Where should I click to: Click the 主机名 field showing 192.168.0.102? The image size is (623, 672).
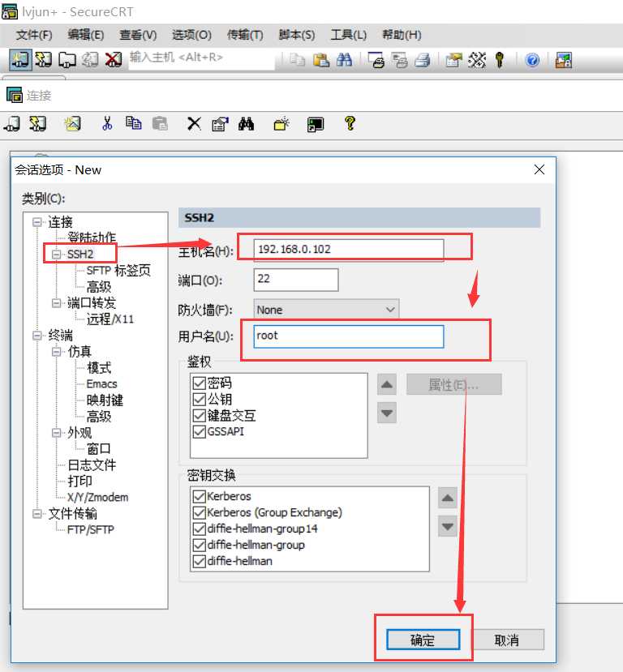[349, 250]
